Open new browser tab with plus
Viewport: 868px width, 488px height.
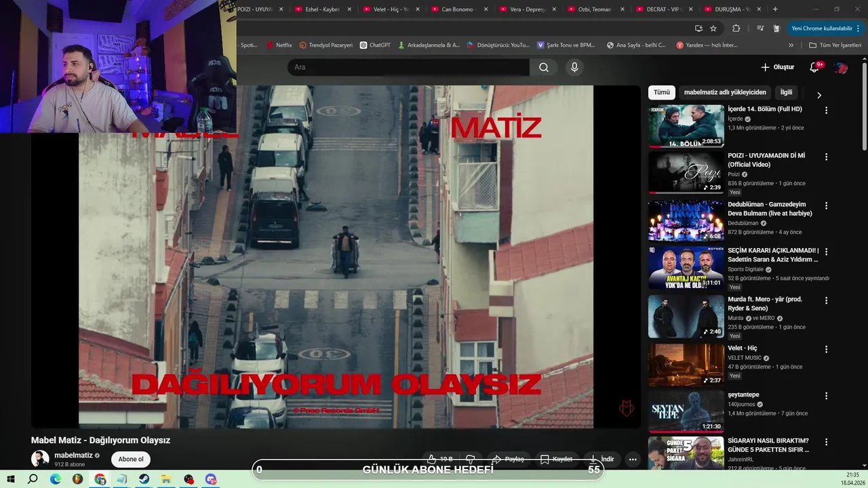775,9
